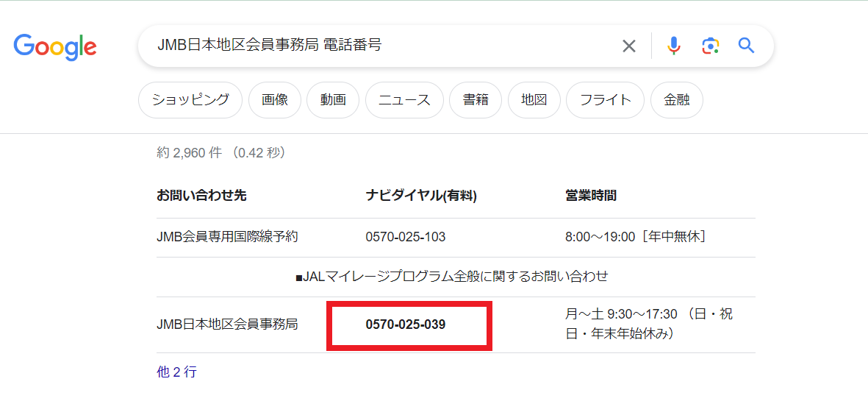Select the ニュース filter chip
The image size is (868, 401).
pyautogui.click(x=404, y=100)
